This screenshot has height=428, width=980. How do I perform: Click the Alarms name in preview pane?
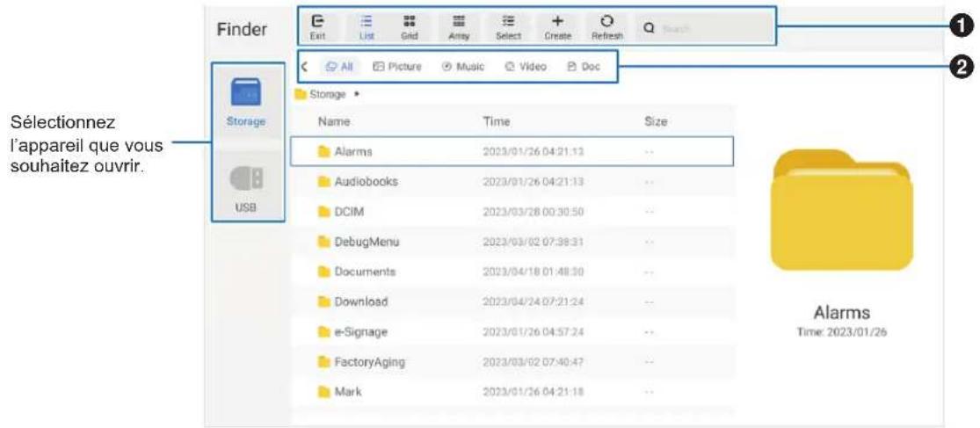pyautogui.click(x=842, y=312)
